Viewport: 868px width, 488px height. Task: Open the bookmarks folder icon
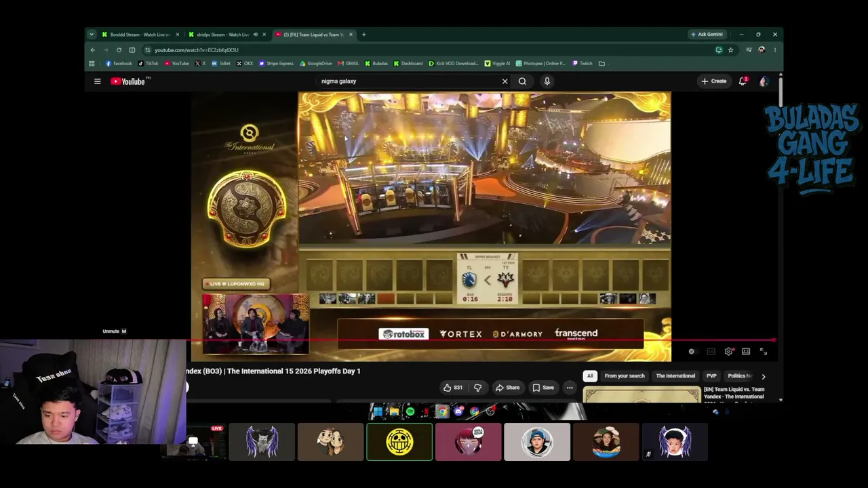[x=601, y=64]
